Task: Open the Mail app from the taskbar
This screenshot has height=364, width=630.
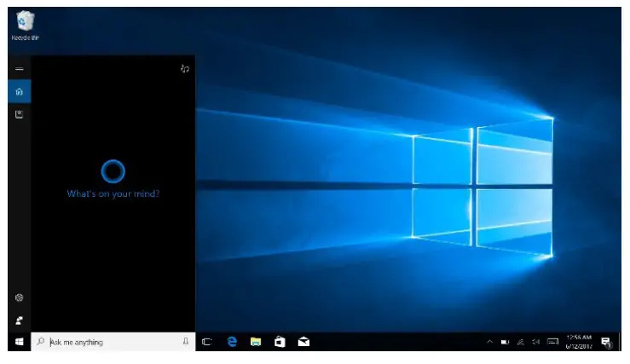Action: coord(303,342)
